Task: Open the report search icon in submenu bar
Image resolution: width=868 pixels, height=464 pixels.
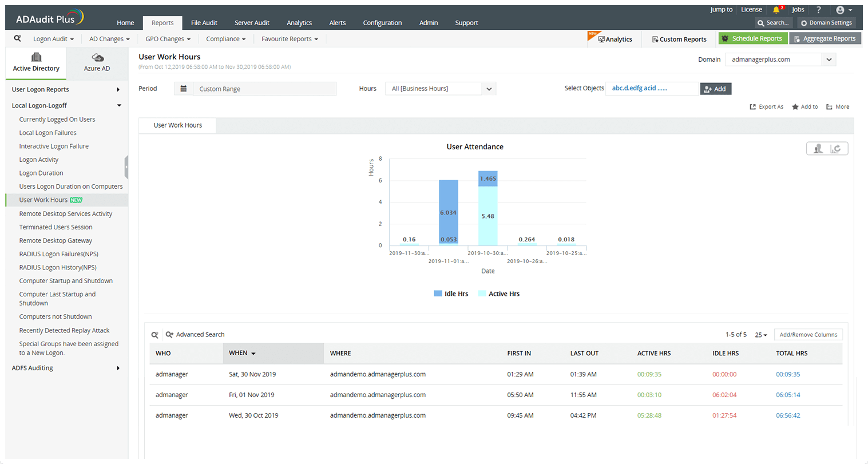Action: (18, 38)
